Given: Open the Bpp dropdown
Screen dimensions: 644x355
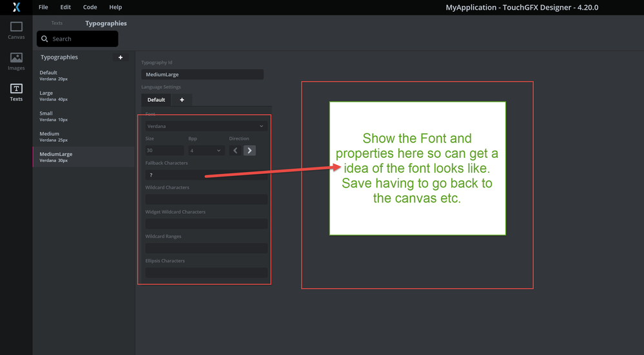Looking at the screenshot, I should coord(206,151).
